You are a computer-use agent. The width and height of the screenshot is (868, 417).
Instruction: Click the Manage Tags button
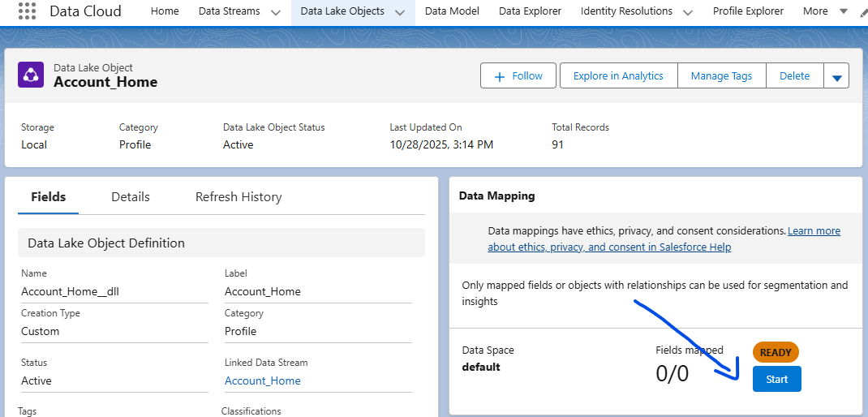[721, 75]
